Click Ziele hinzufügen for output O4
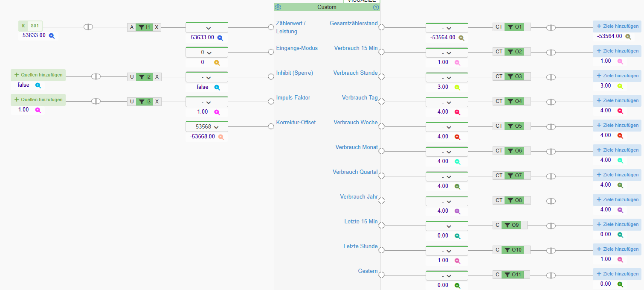 click(x=617, y=100)
